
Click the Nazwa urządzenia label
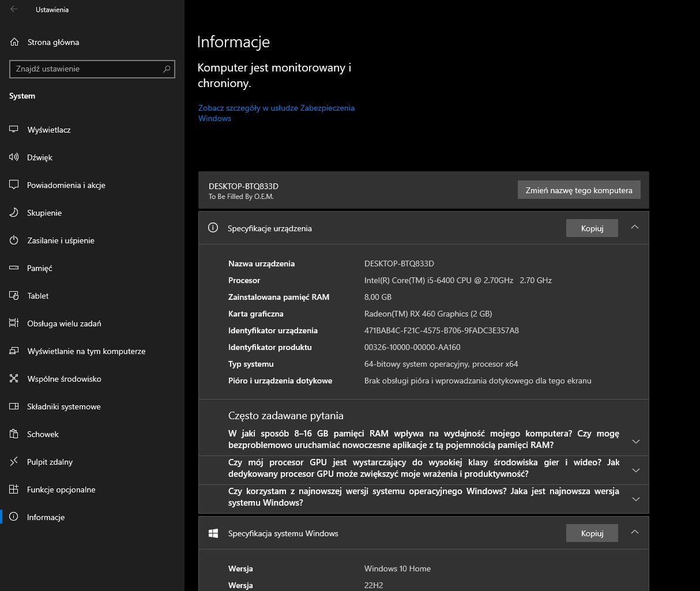tap(261, 263)
